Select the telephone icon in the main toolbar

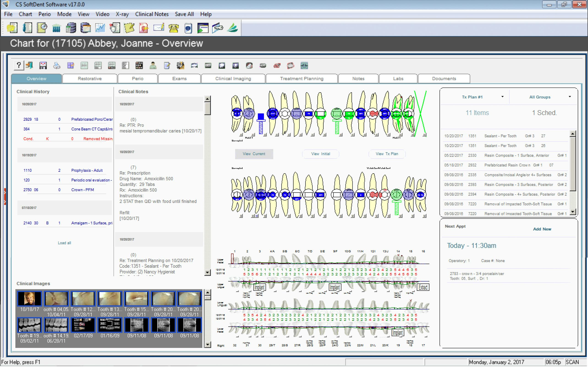coord(174,28)
